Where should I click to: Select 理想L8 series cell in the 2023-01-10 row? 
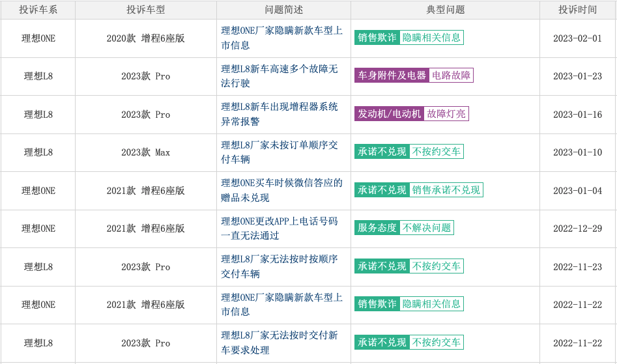pos(38,152)
